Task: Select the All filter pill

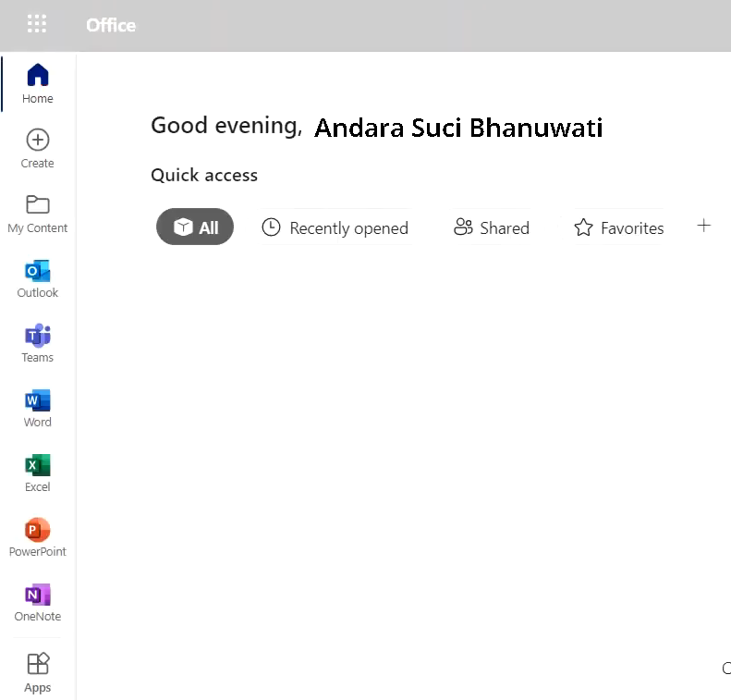Action: click(x=195, y=227)
